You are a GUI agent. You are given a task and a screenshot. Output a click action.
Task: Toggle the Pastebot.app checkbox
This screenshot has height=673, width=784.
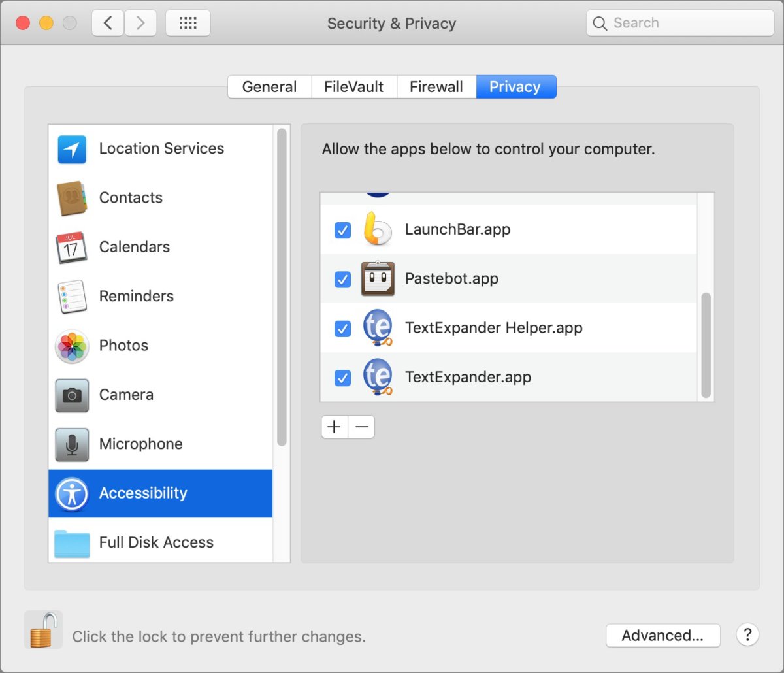(342, 280)
